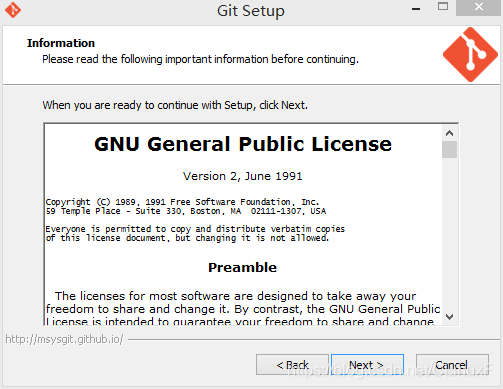Maximize the Git Setup window
Screen dimensions: 503x389
tap(443, 7)
